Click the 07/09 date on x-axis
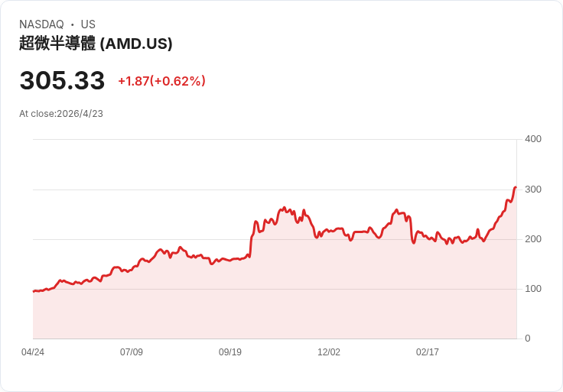Viewport: 563px width, 392px height. (x=132, y=352)
